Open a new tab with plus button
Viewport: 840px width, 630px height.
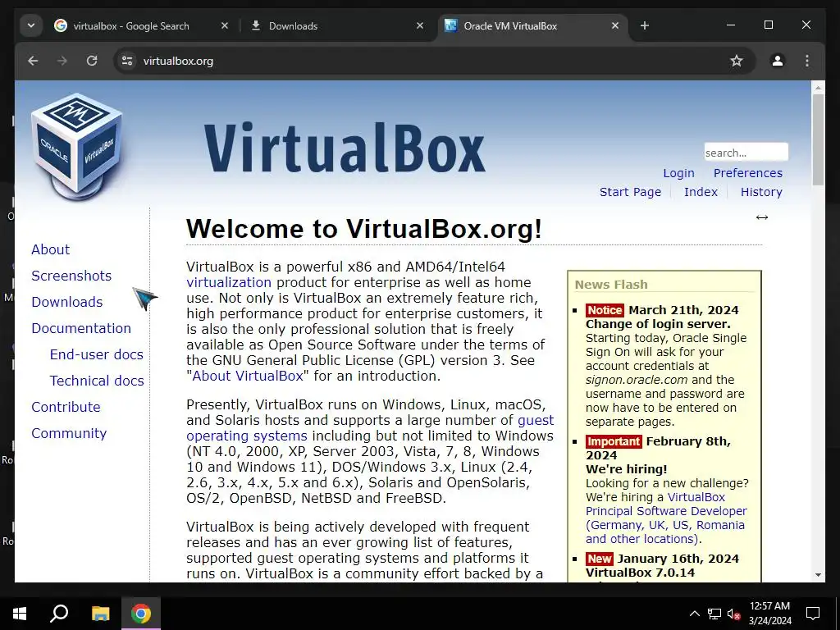point(645,25)
